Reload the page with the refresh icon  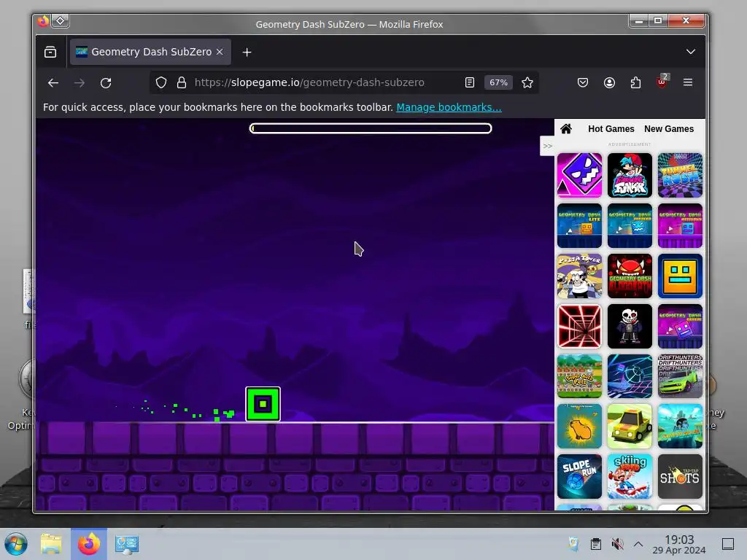(x=106, y=83)
